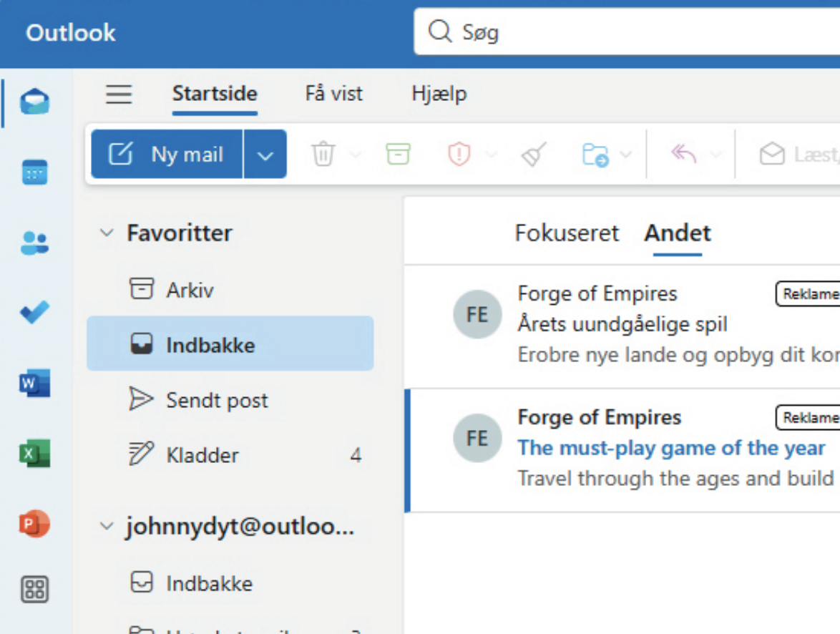Image resolution: width=840 pixels, height=634 pixels.
Task: Click the Report junk shield icon
Action: (x=459, y=155)
